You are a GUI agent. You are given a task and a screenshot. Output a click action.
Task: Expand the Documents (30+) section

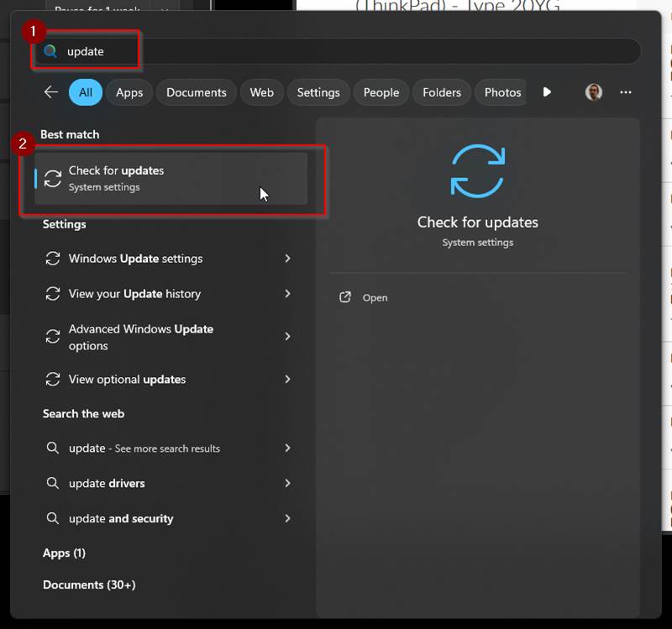(89, 584)
